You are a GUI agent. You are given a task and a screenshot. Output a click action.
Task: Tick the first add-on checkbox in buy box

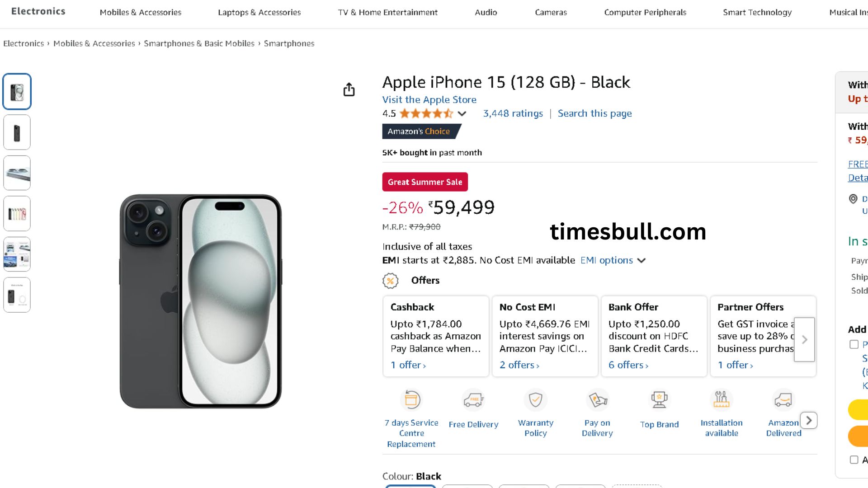click(854, 344)
